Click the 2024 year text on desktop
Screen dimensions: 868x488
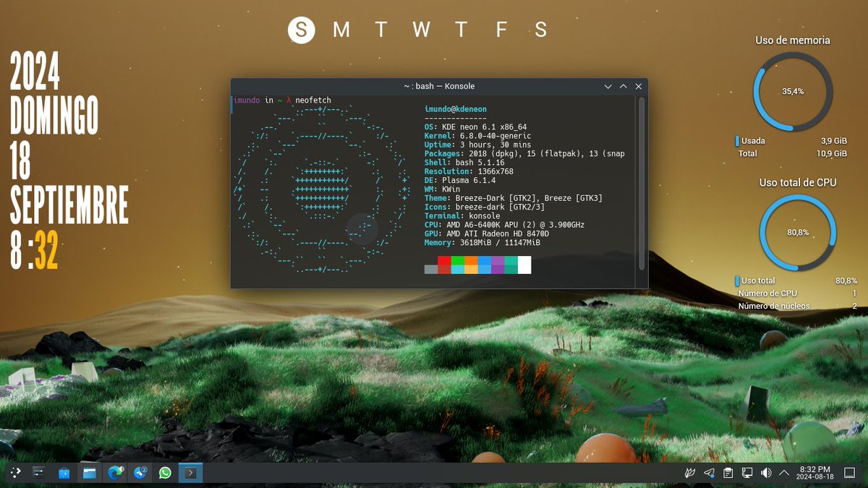35,71
